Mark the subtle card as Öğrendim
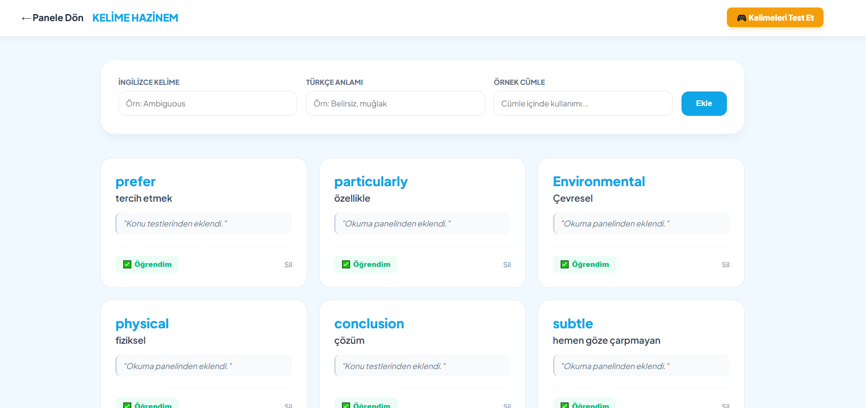This screenshot has width=868, height=408. (x=584, y=404)
